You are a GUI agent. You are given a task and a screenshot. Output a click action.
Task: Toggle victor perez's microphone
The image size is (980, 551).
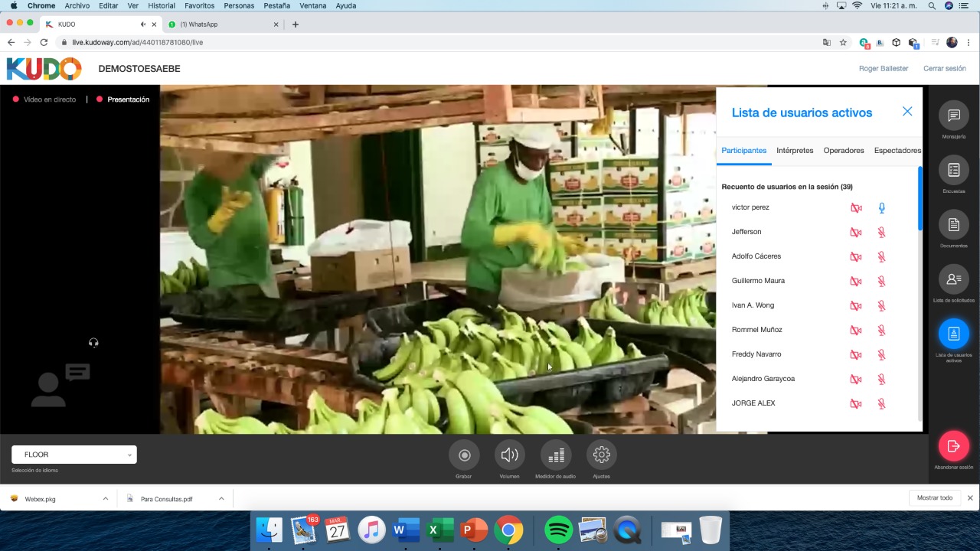[881, 207]
